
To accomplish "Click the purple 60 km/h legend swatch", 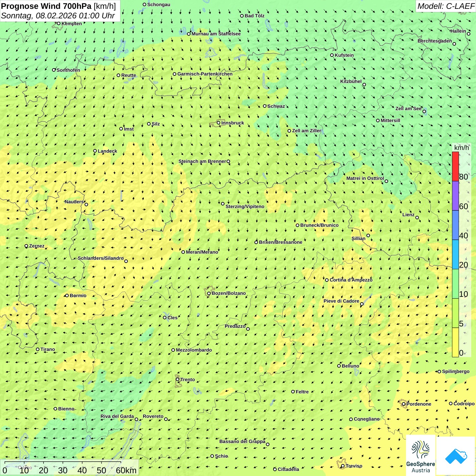I will 455,196.
